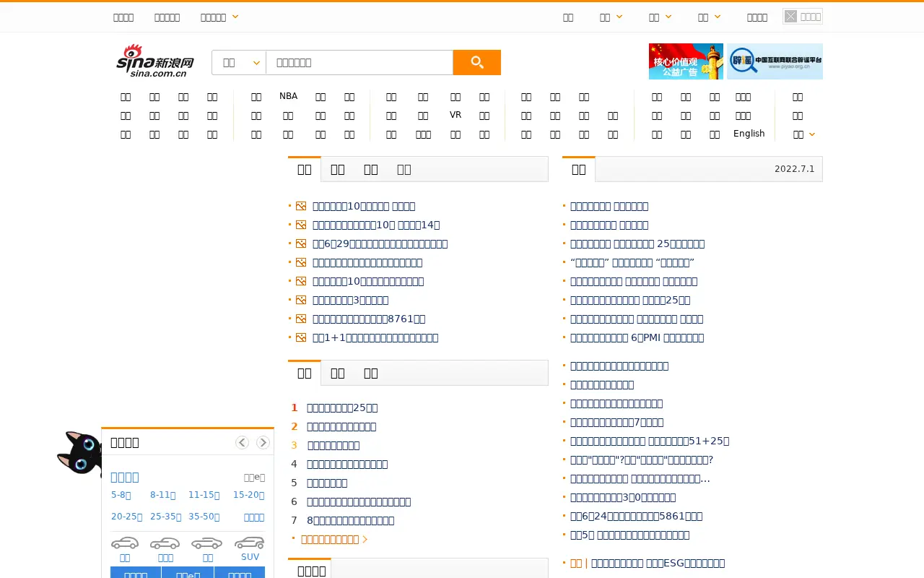The width and height of the screenshot is (924, 578).
Task: Click image icon beside the 1+1 headline
Action: coord(301,337)
